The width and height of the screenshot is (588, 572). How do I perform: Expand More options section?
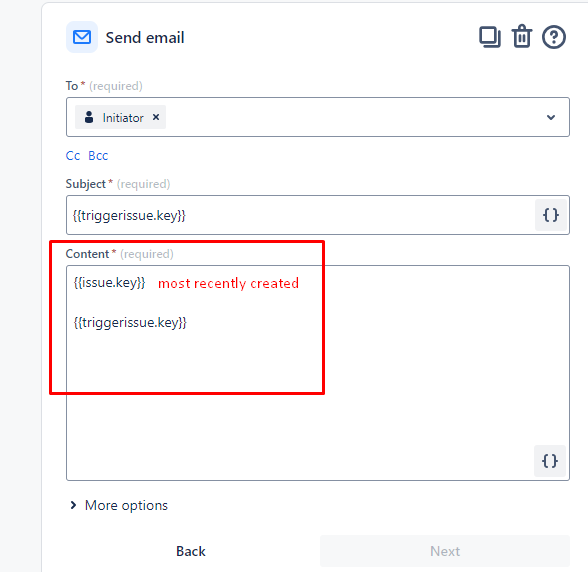pos(119,505)
